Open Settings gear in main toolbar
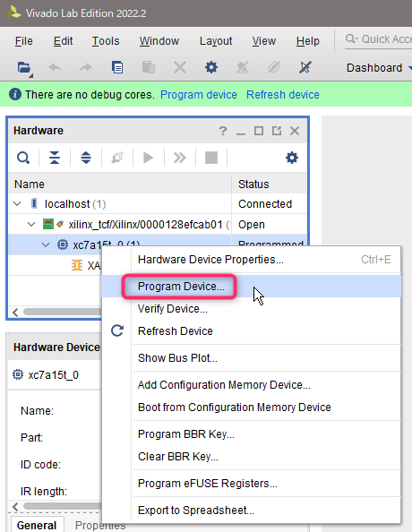 [x=211, y=67]
